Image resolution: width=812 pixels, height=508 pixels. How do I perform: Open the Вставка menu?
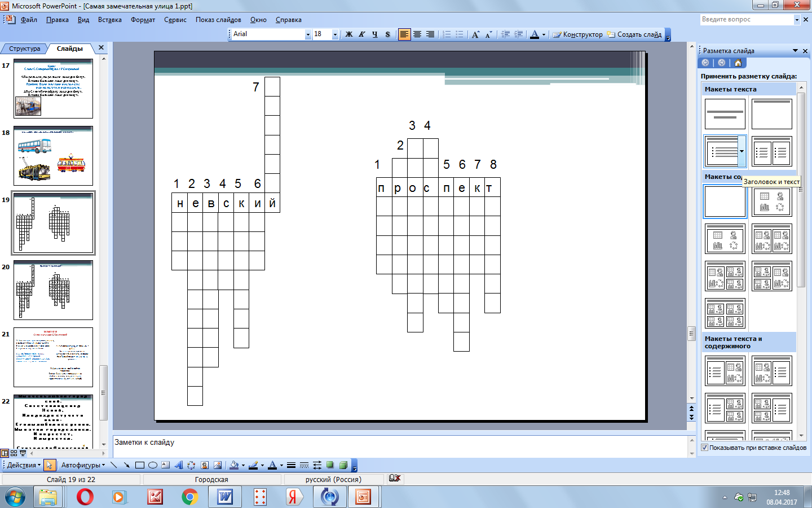[109, 20]
